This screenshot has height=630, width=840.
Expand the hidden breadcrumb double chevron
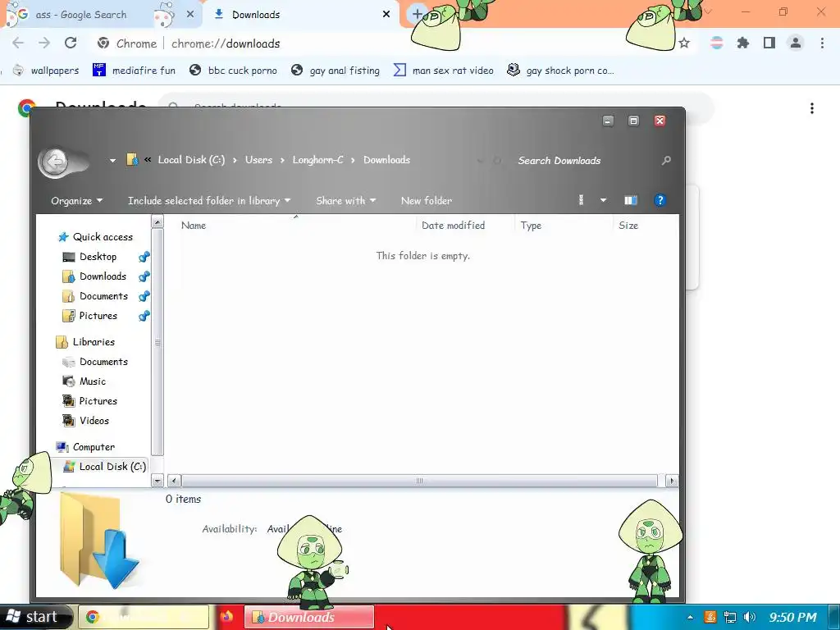tap(148, 160)
